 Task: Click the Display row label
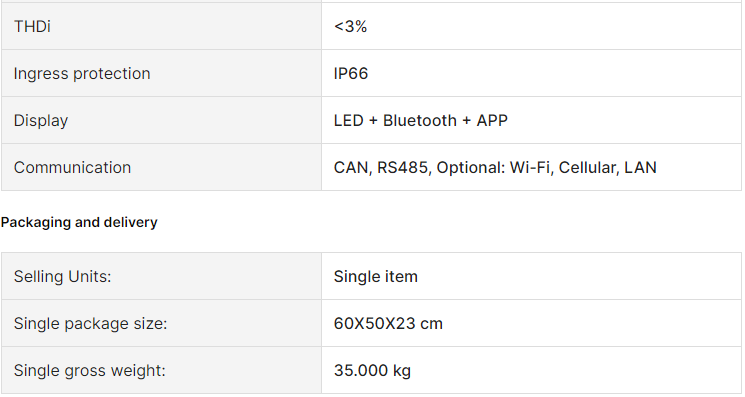click(41, 121)
